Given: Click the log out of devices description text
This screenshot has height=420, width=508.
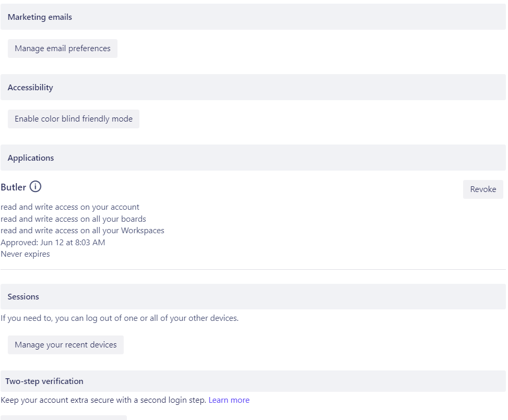Looking at the screenshot, I should 119,318.
